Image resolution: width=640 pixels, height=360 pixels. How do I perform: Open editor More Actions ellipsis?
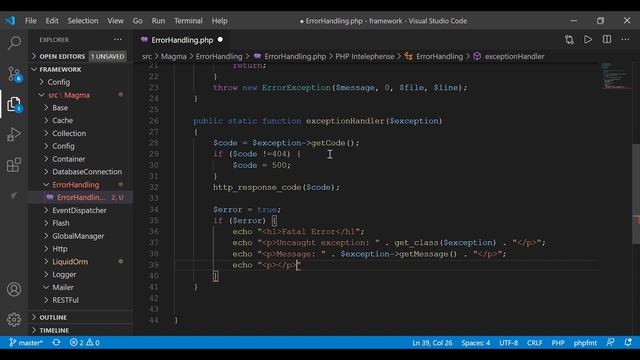[625, 40]
